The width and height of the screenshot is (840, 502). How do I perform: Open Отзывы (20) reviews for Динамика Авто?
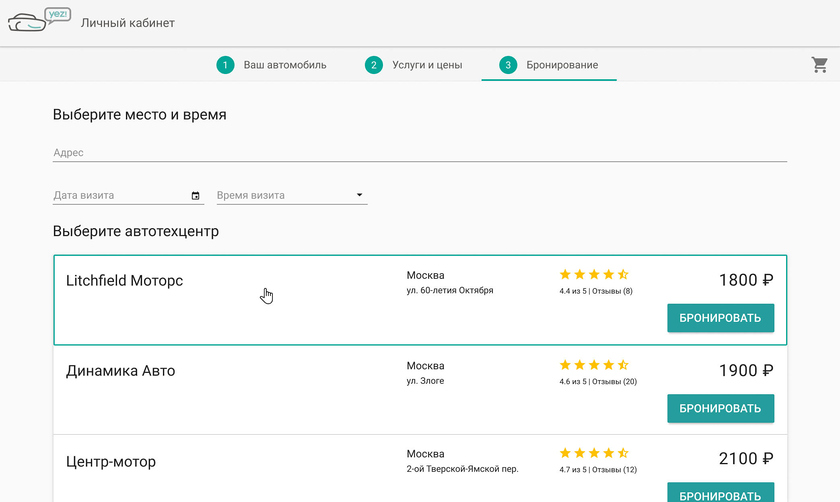[614, 382]
